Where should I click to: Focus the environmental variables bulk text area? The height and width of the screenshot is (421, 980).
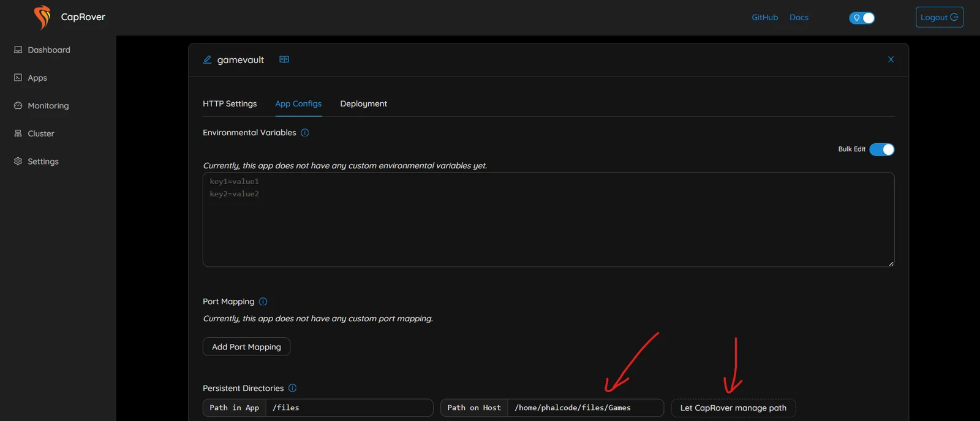[548, 220]
